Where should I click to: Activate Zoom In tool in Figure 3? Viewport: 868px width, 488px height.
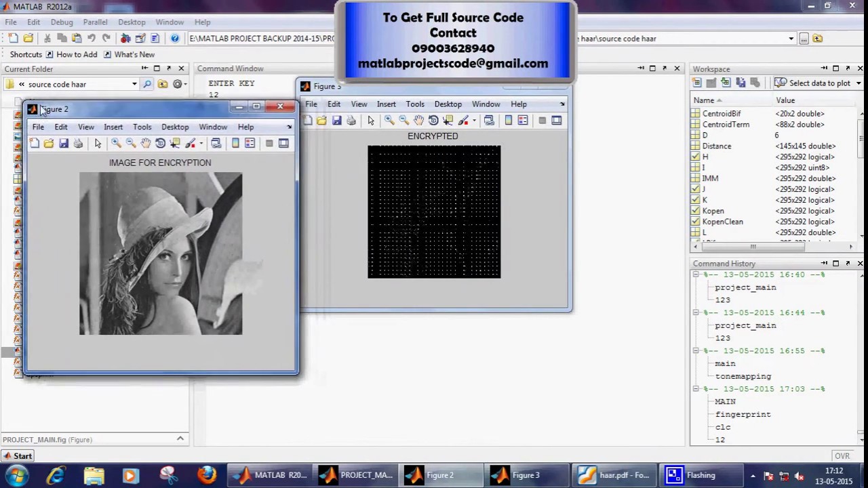[389, 120]
